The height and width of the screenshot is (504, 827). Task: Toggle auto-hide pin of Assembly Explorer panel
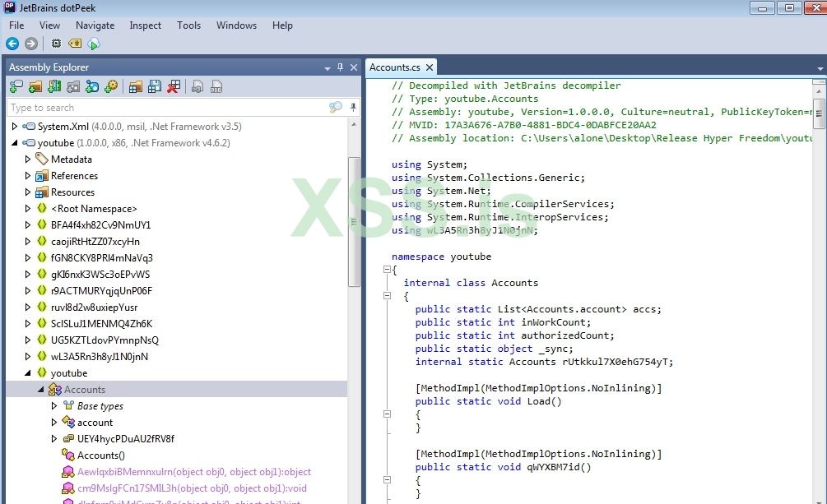(340, 67)
